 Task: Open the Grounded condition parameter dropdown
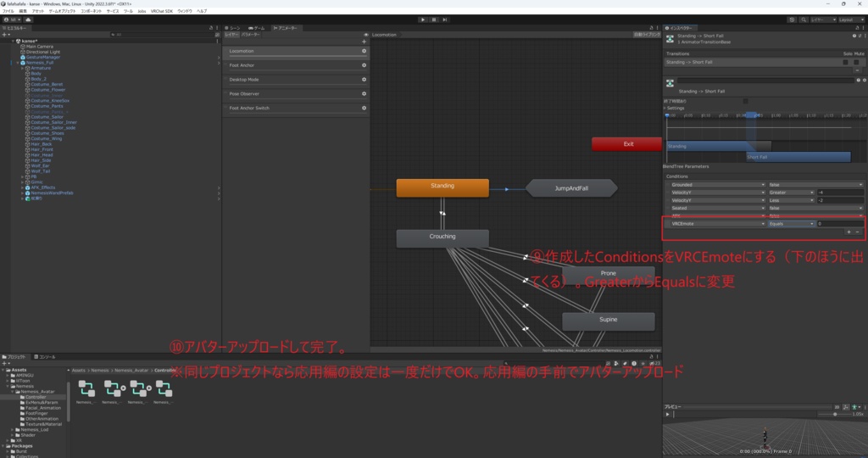click(718, 185)
